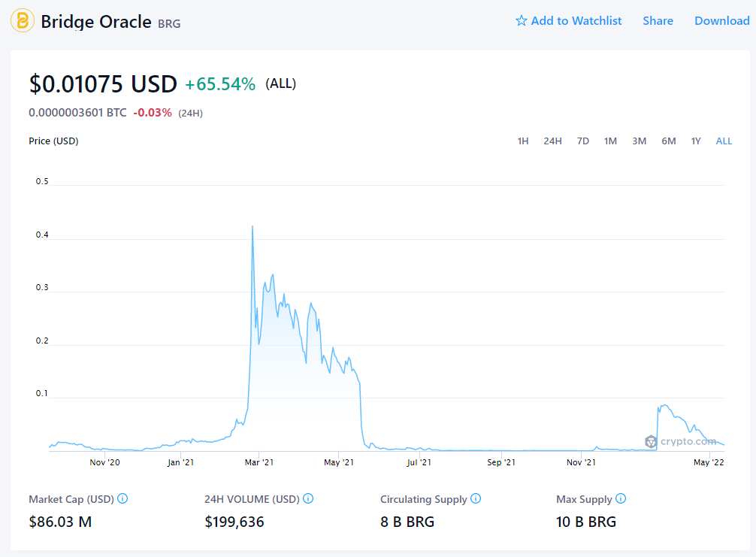Select the 24H timeframe
Image resolution: width=756 pixels, height=557 pixels.
coord(552,141)
